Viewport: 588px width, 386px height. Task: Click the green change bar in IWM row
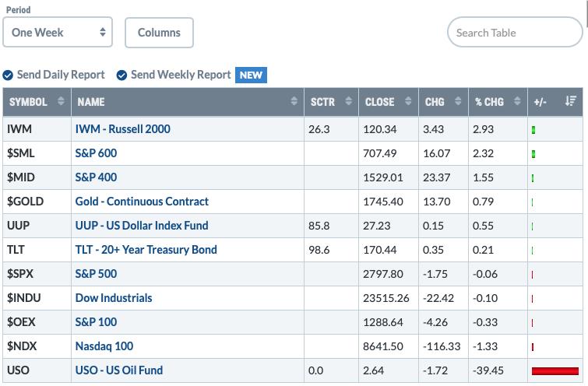point(533,130)
